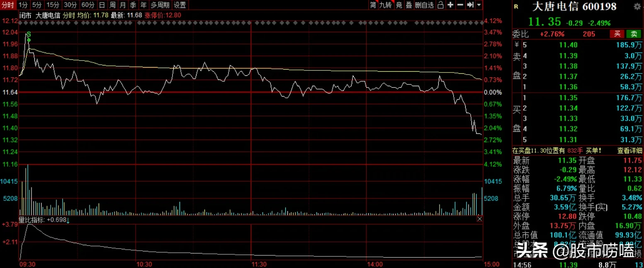Switch to the 月 monthly chart tab
The height and width of the screenshot is (268, 644).
123,5
